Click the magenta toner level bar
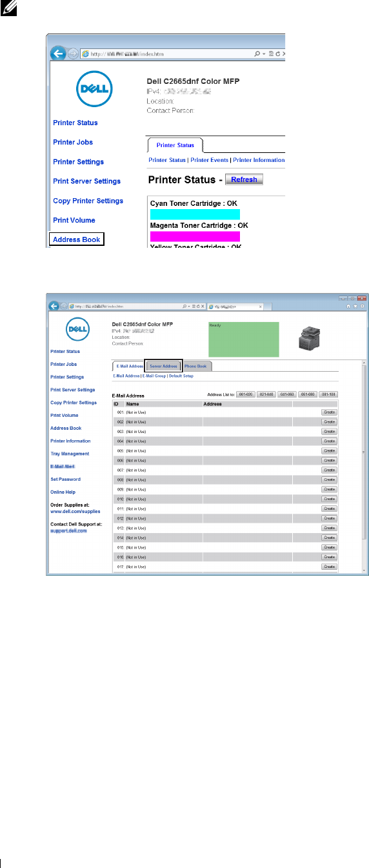369x868 pixels. tap(195, 236)
